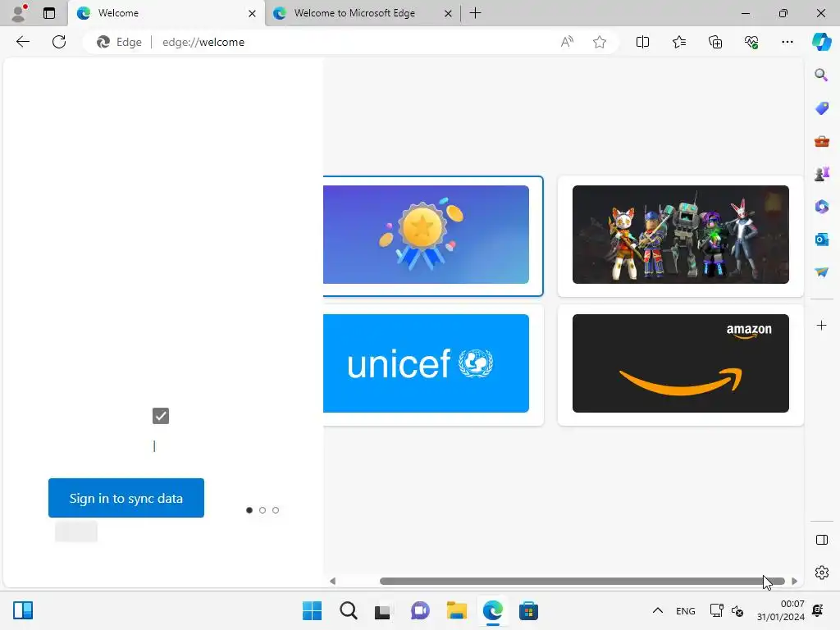The image size is (840, 630).
Task: Refresh the current page
Action: 59,42
